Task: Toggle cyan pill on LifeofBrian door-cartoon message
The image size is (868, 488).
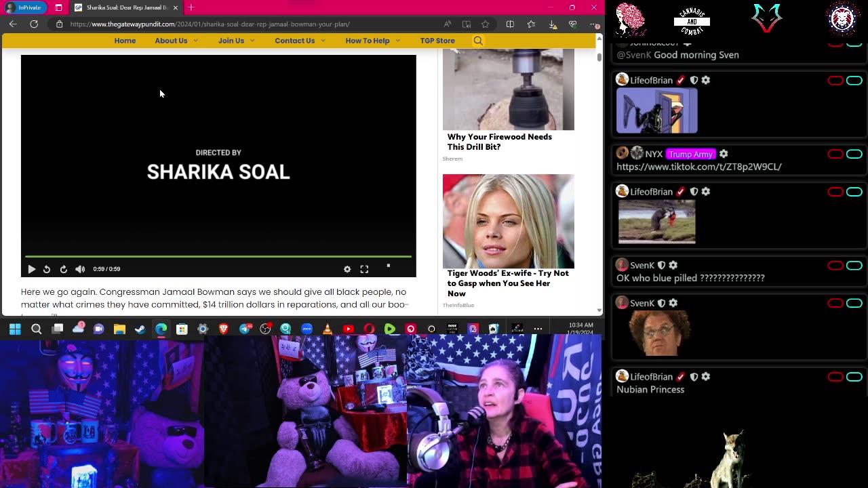Action: [x=854, y=81]
